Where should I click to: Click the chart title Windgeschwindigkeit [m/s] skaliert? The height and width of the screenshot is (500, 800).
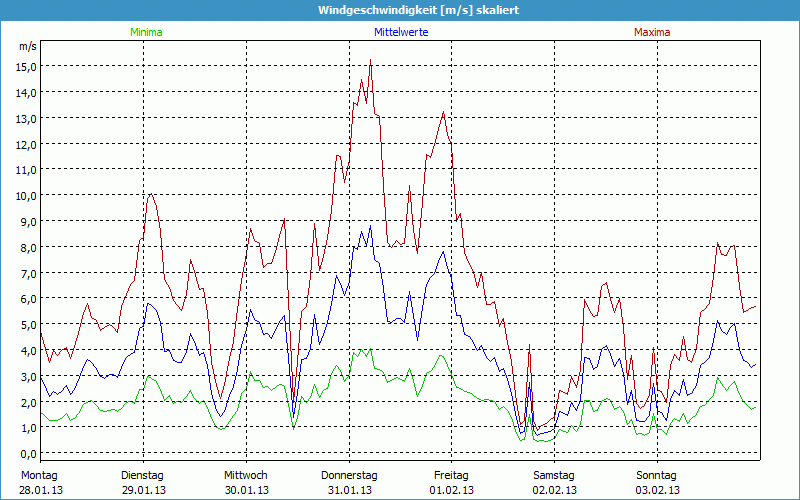click(x=418, y=10)
